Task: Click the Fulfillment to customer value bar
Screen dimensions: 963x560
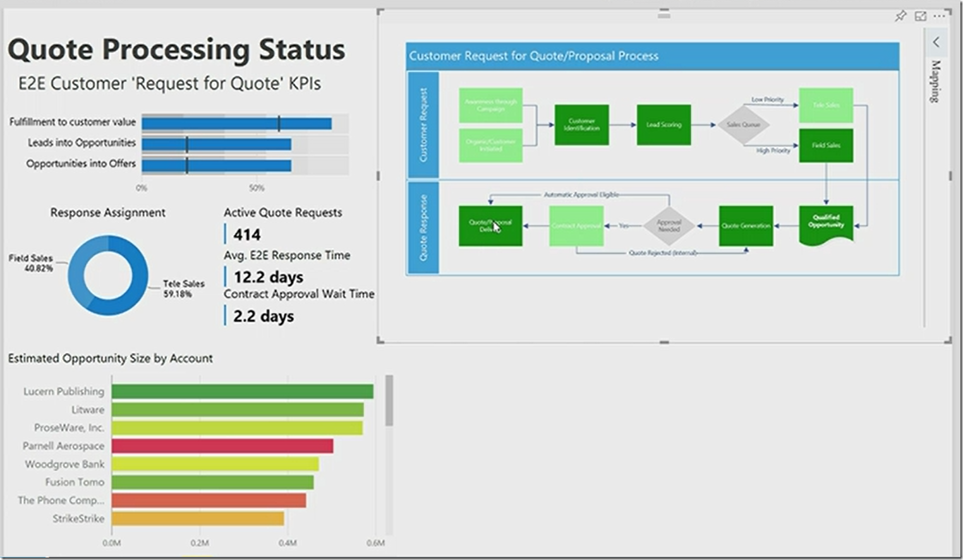Action: point(236,124)
